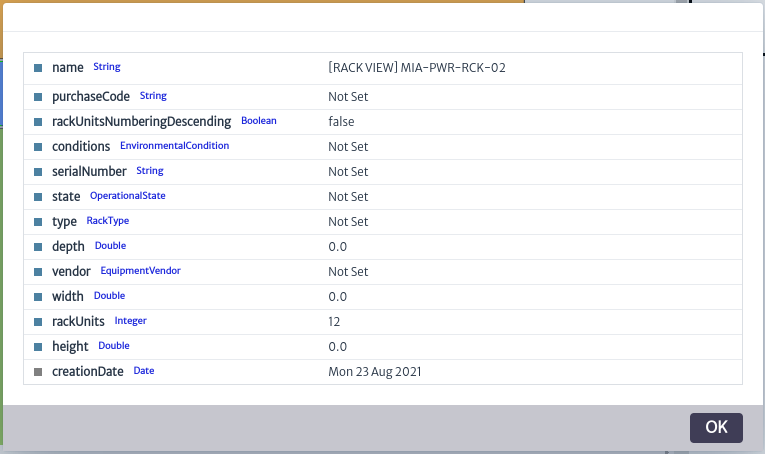Click the vendor attribute label
765x454 pixels.
point(71,272)
